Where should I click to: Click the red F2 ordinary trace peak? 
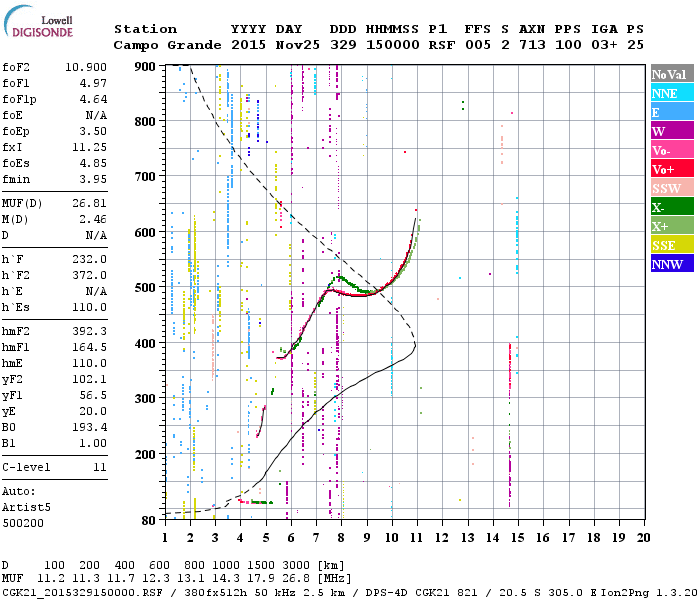[x=416, y=210]
